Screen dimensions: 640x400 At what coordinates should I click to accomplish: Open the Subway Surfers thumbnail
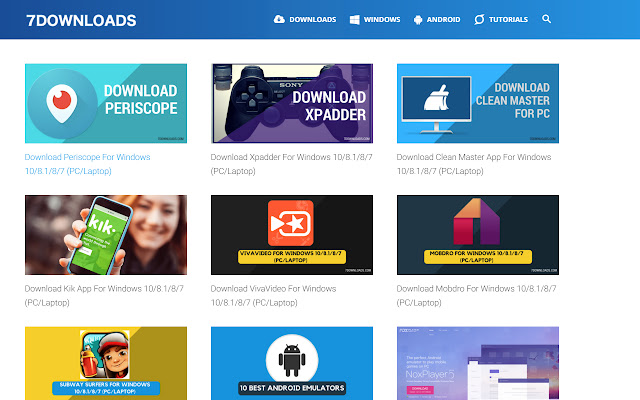tap(106, 363)
